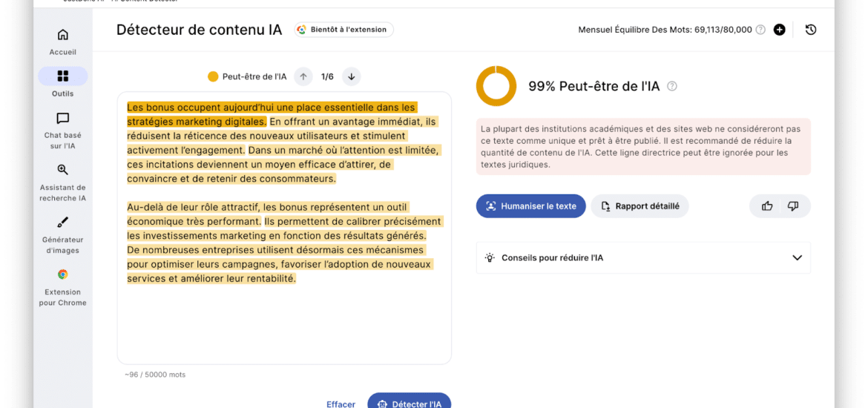Image resolution: width=868 pixels, height=408 pixels.
Task: Click the Humaniser le texte button
Action: pyautogui.click(x=530, y=206)
